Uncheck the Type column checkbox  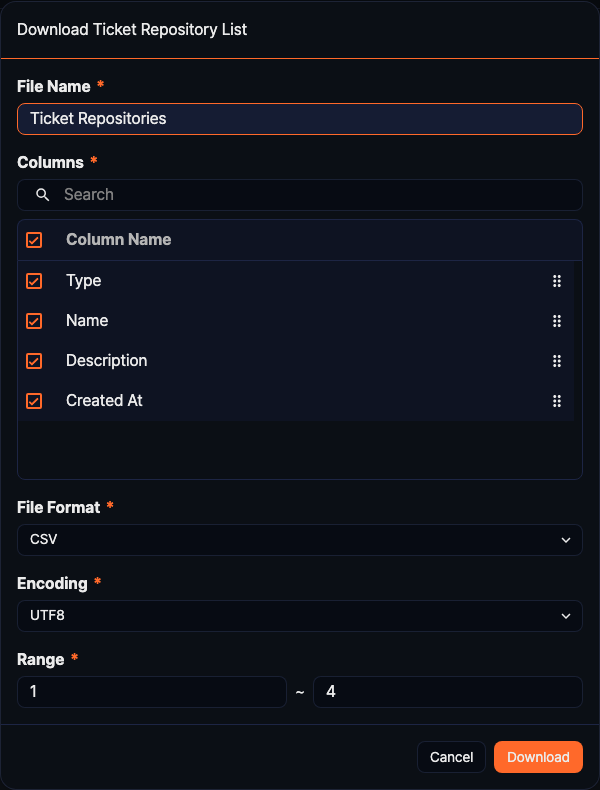(34, 281)
